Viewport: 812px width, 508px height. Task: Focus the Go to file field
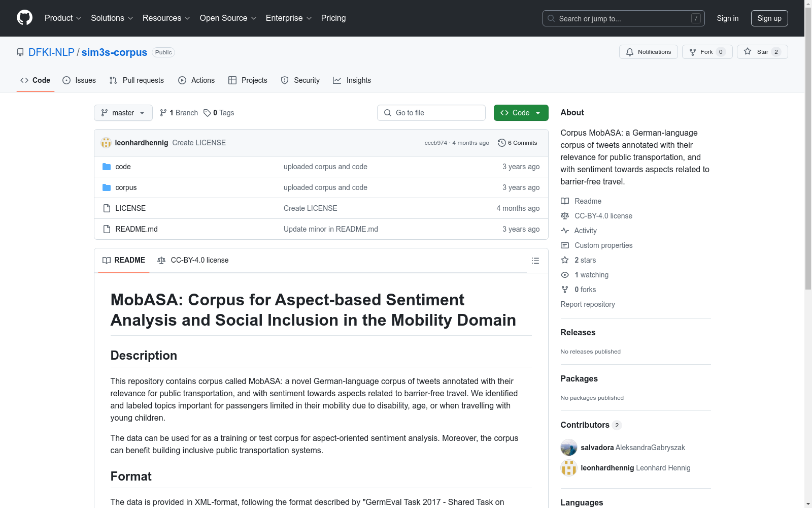click(x=431, y=113)
